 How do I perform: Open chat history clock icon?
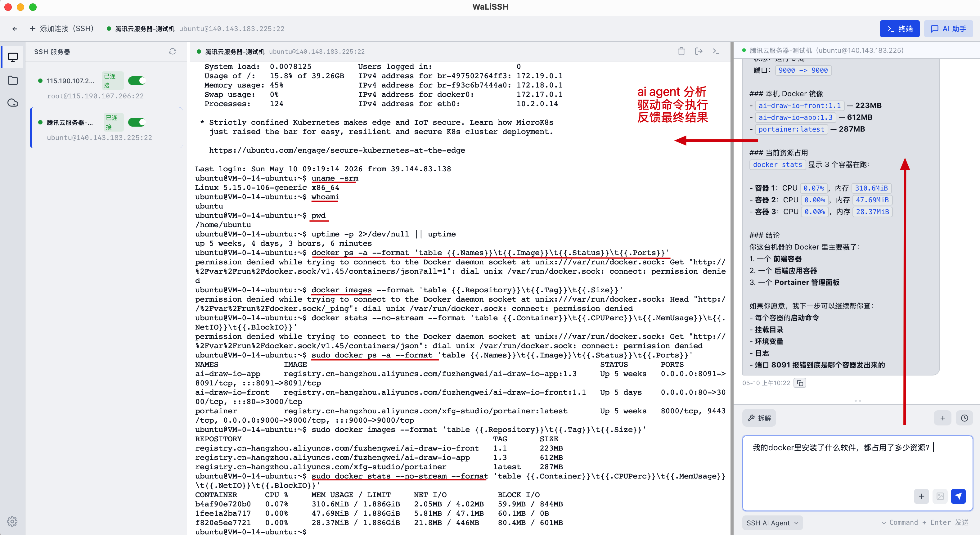click(x=964, y=418)
